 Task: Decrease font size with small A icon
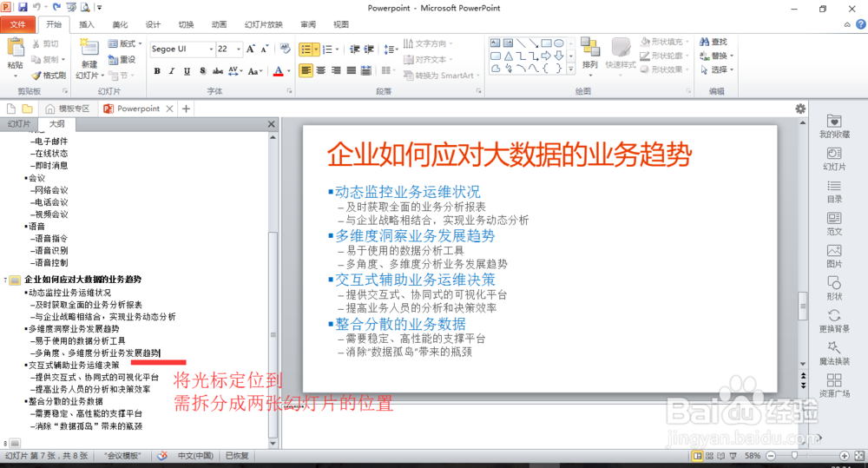point(265,49)
